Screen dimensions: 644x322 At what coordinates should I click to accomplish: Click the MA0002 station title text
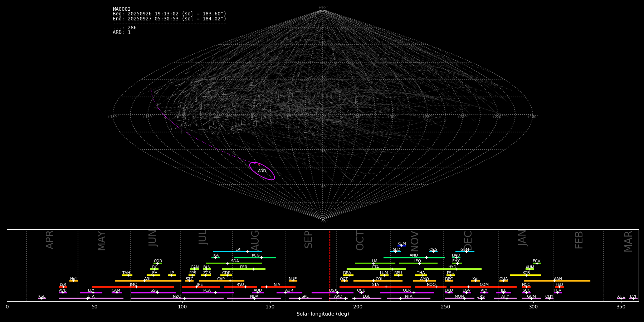coord(122,9)
